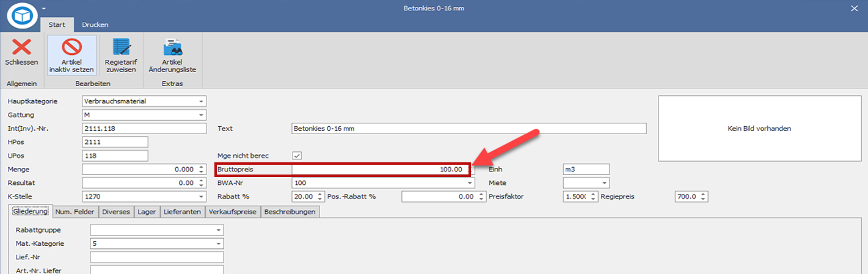
Task: Expand the Hauptkategorie dropdown
Action: [x=201, y=101]
